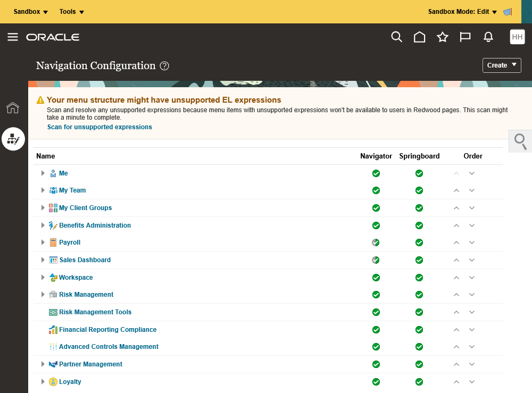The width and height of the screenshot is (532, 393).
Task: Open the global search magnifier icon
Action: (x=396, y=37)
